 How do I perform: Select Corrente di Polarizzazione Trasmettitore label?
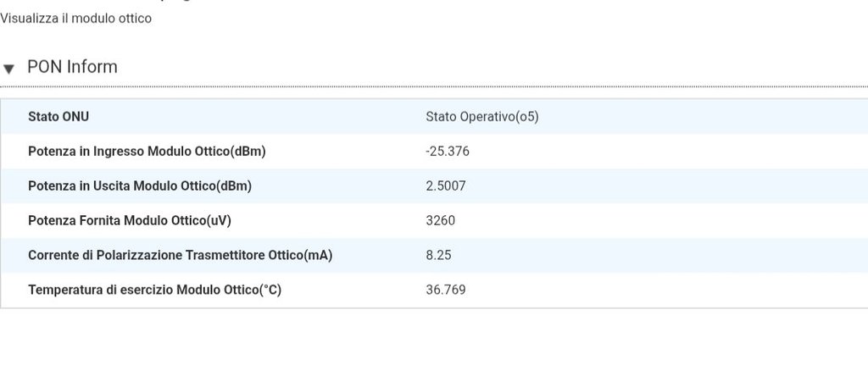pos(180,256)
